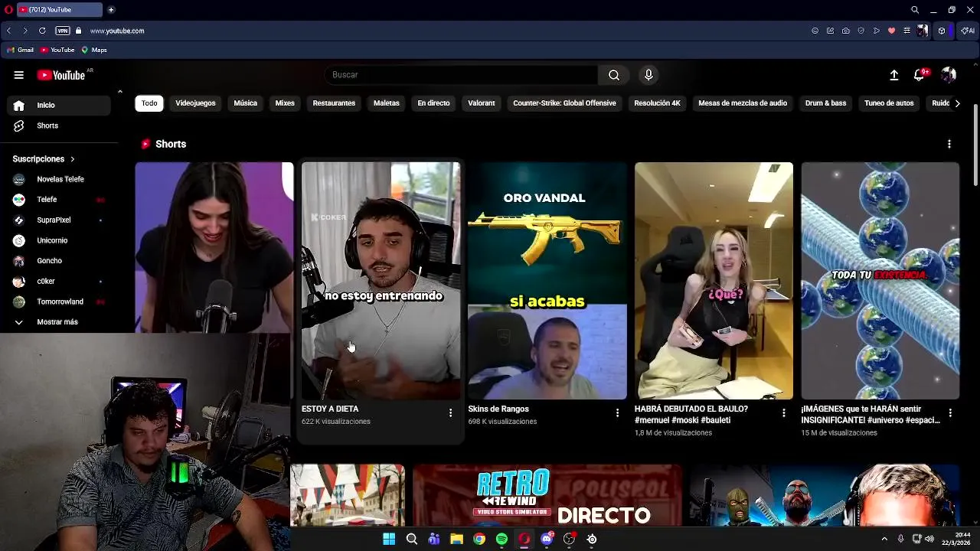Select Counter-Strike: Global Offensive chip
Screen dimensions: 980x551
564,103
